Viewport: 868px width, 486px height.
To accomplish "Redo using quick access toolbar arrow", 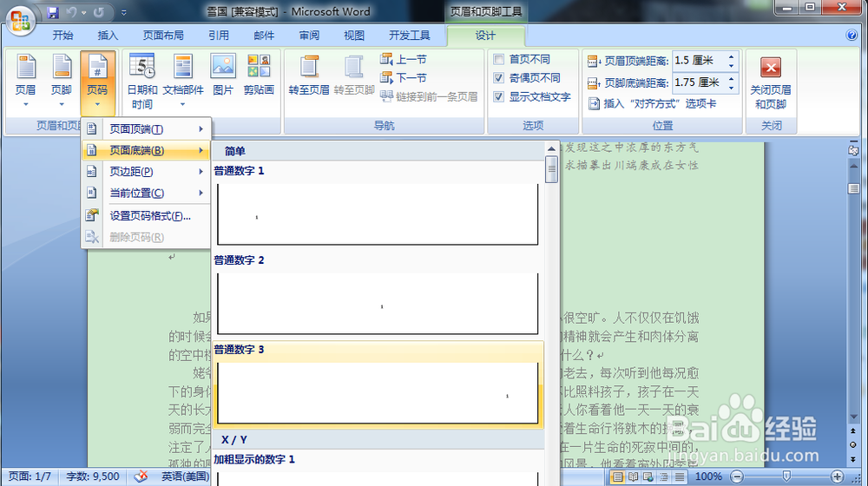I will click(99, 12).
